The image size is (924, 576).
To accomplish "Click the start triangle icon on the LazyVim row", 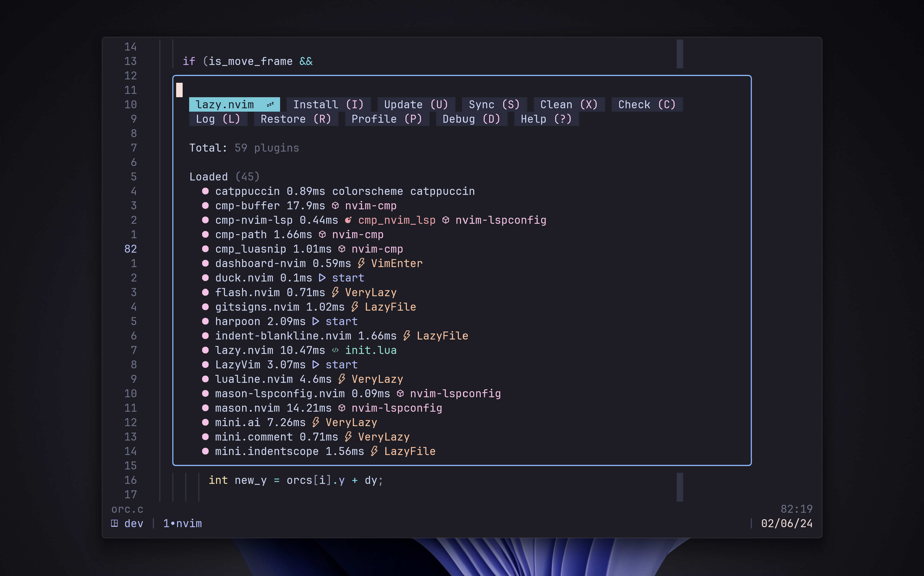I will click(x=316, y=365).
